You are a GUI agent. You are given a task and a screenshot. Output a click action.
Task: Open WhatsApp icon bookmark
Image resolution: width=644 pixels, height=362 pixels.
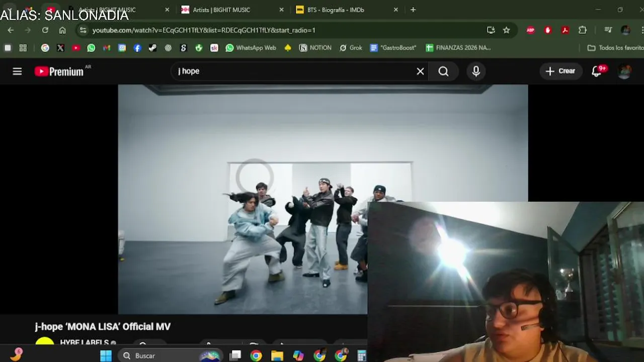click(91, 48)
